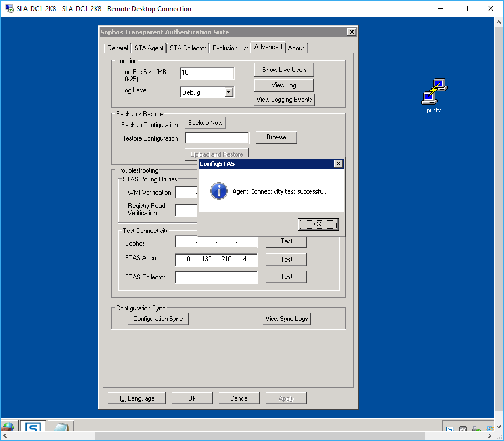The image size is (504, 441).
Task: Click Cancel in Sophos suite window
Action: [x=239, y=398]
